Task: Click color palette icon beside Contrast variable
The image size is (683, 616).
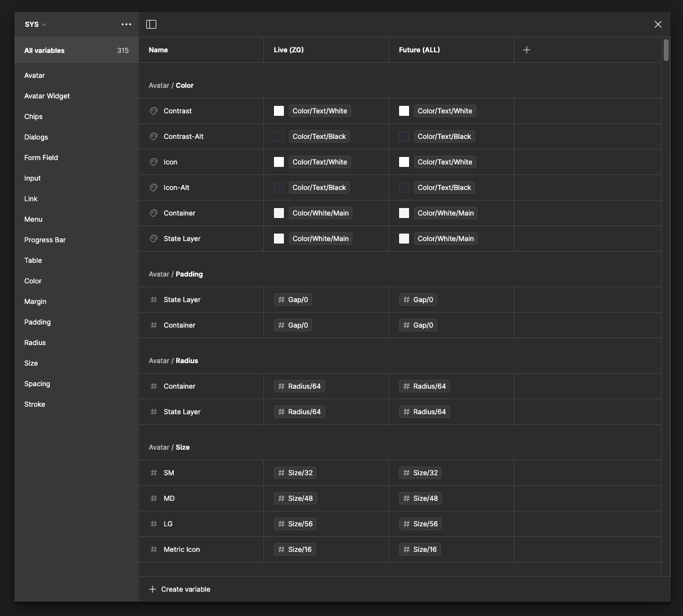Action: 154,111
